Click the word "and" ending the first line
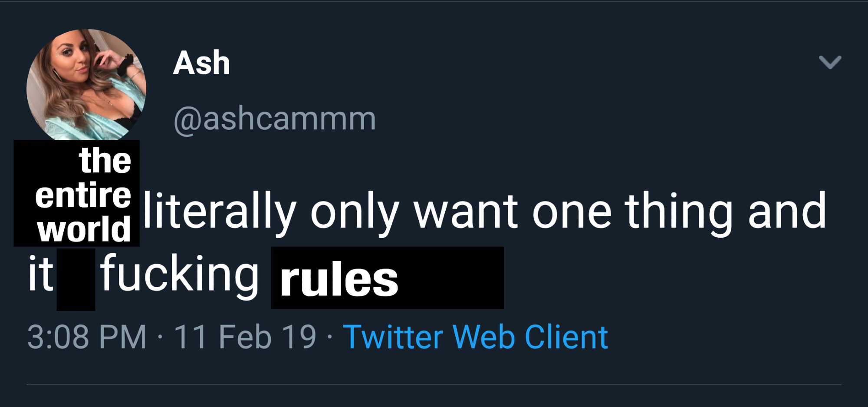The width and height of the screenshot is (868, 407). pos(787,212)
